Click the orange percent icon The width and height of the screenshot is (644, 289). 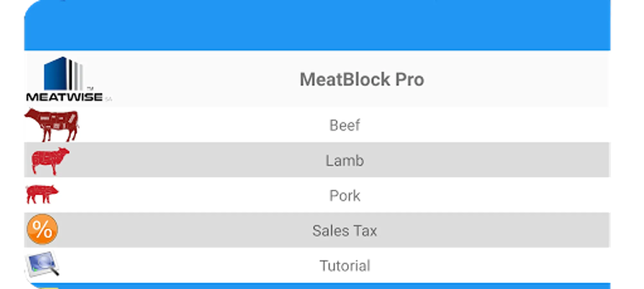point(42,229)
